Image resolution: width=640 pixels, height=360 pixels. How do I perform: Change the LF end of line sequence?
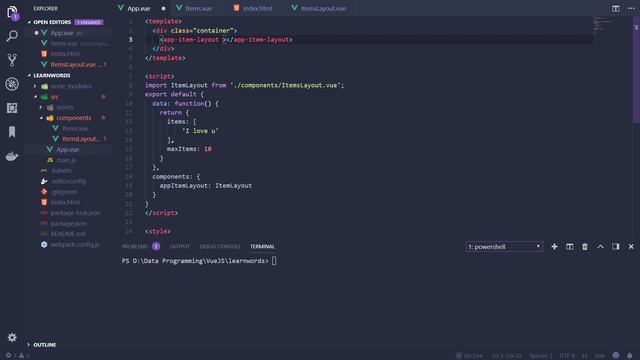coord(584,356)
